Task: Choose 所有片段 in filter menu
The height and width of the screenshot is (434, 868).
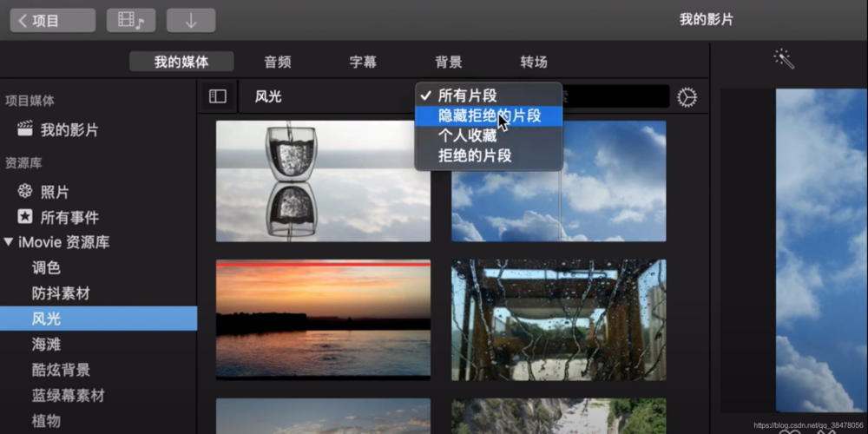Action: tap(489, 95)
